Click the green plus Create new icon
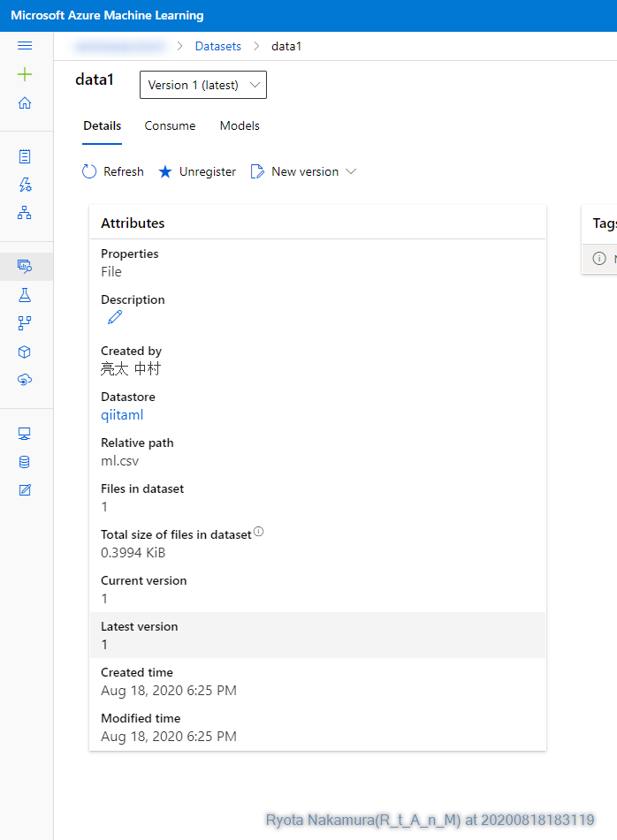Viewport: 617px width, 840px height. click(x=25, y=74)
